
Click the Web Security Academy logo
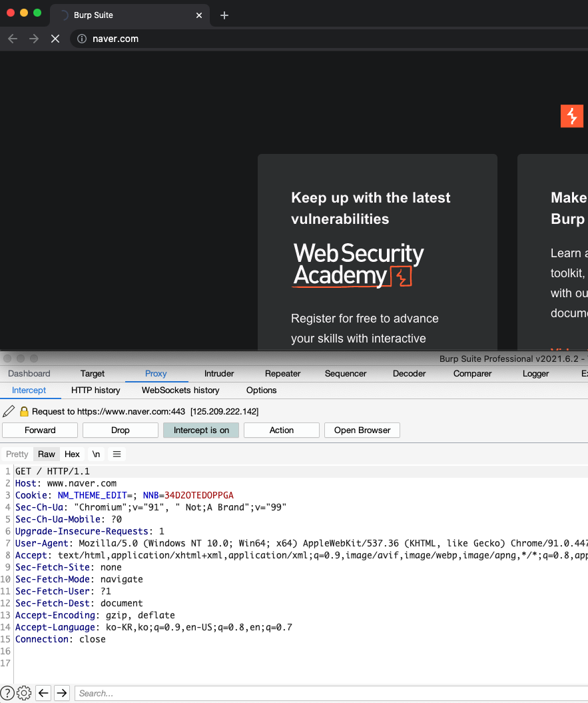coord(358,265)
